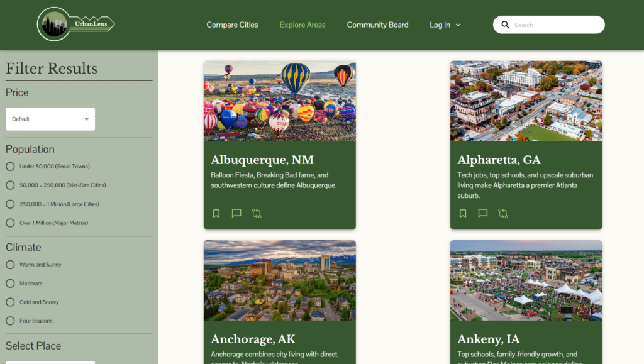
Task: Click Albuquerque's Balloon Fiesta description text
Action: click(x=274, y=180)
